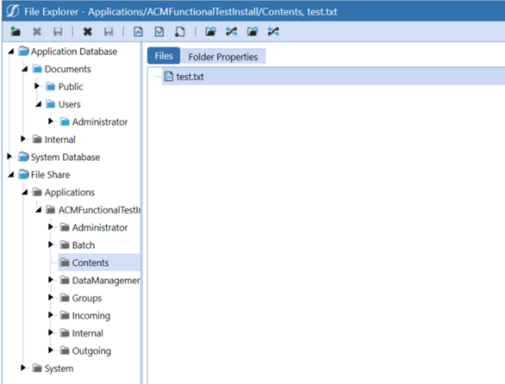Expand the System Database node

coord(10,156)
